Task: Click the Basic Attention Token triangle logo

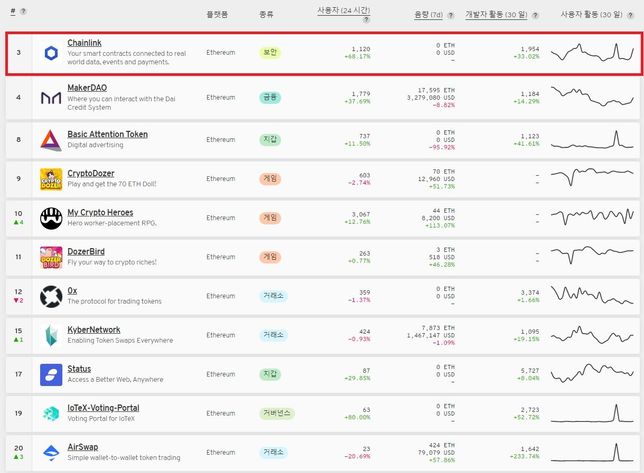Action: click(51, 139)
